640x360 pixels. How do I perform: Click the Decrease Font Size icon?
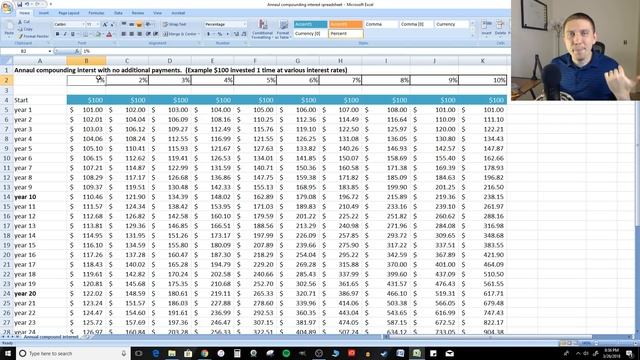coord(112,24)
